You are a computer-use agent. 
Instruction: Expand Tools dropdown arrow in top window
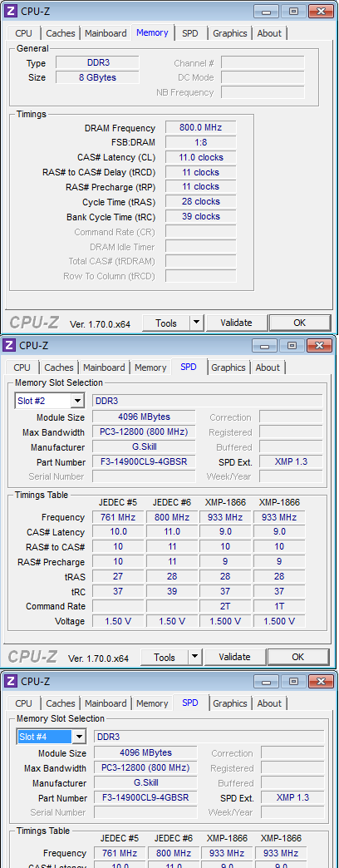(197, 323)
